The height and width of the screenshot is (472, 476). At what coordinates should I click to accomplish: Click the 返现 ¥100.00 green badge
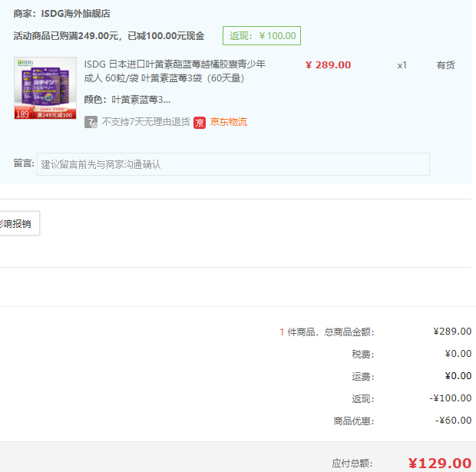tap(262, 36)
